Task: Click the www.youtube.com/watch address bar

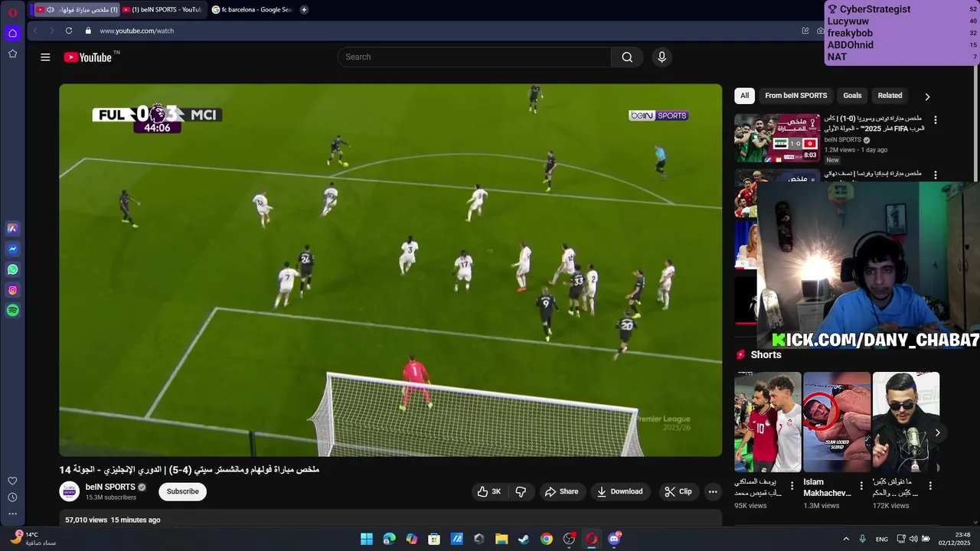Action: (136, 31)
